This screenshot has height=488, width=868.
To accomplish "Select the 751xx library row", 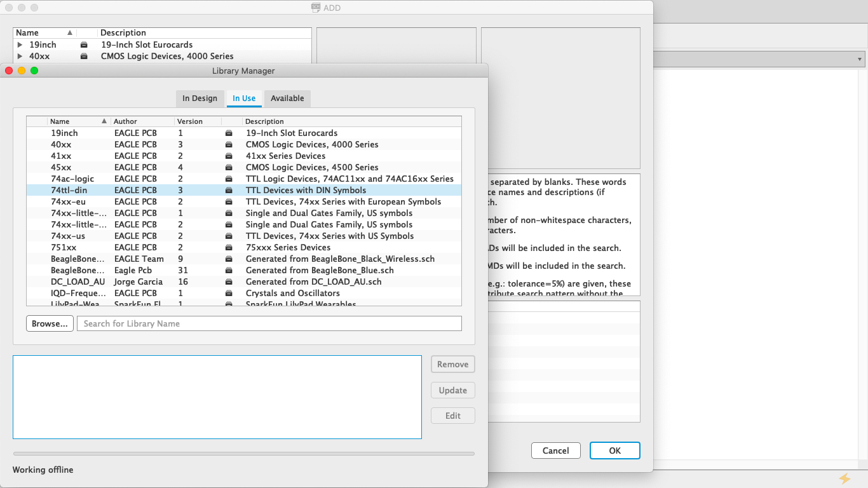I will [x=244, y=248].
